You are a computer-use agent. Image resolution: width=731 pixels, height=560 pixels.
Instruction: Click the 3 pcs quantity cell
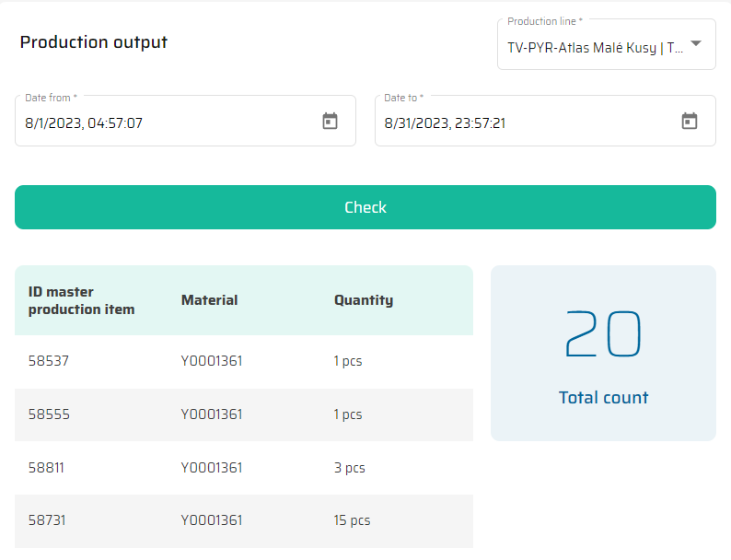coord(349,468)
